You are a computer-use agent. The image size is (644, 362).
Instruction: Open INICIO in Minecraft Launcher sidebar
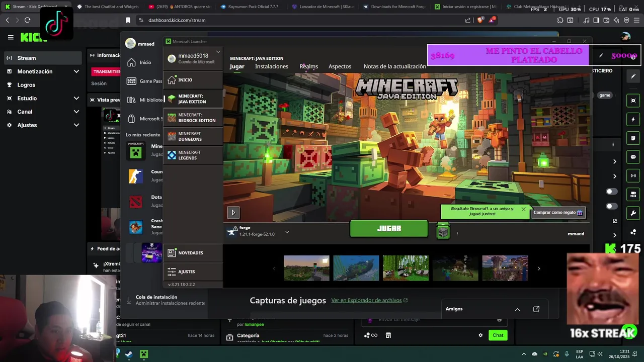193,80
